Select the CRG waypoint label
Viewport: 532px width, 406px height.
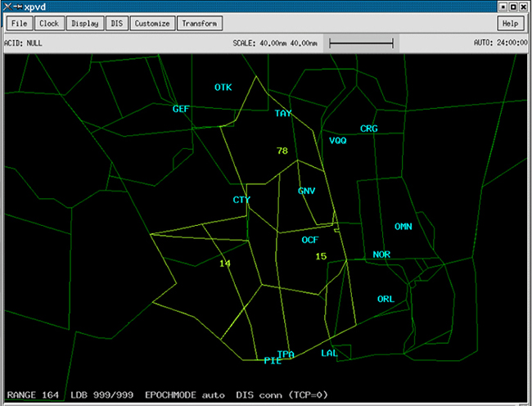click(369, 129)
